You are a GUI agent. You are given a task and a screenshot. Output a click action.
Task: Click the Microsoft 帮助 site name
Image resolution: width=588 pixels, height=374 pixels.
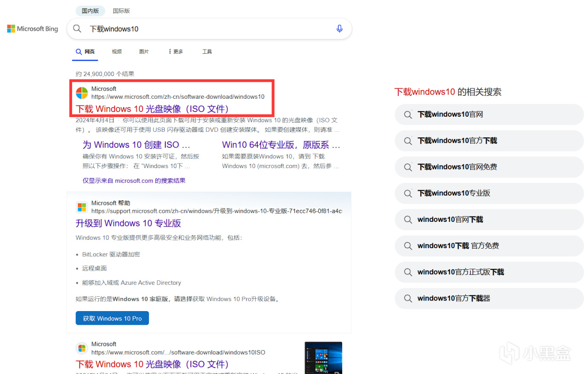click(111, 203)
